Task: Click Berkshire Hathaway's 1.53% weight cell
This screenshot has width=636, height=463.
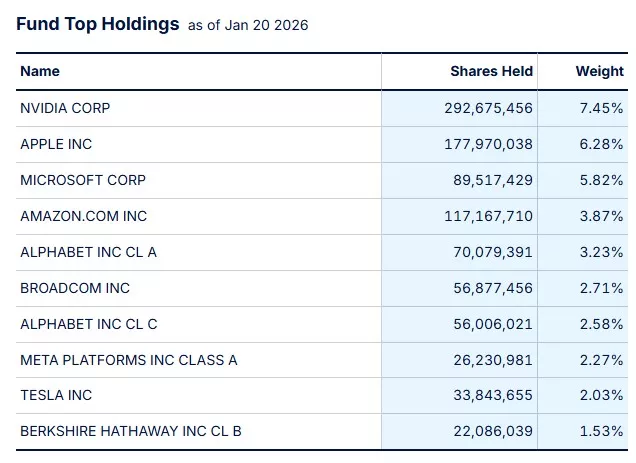Action: [601, 431]
